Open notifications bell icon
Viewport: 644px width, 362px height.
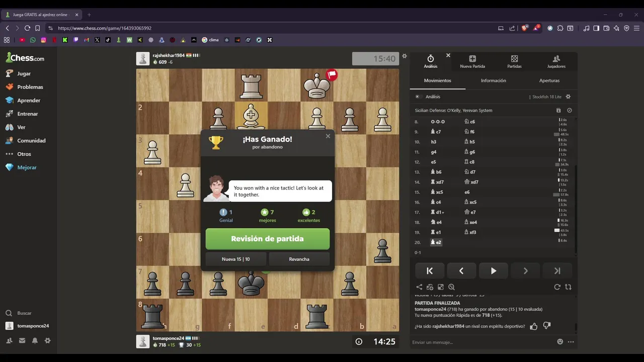coord(35,340)
